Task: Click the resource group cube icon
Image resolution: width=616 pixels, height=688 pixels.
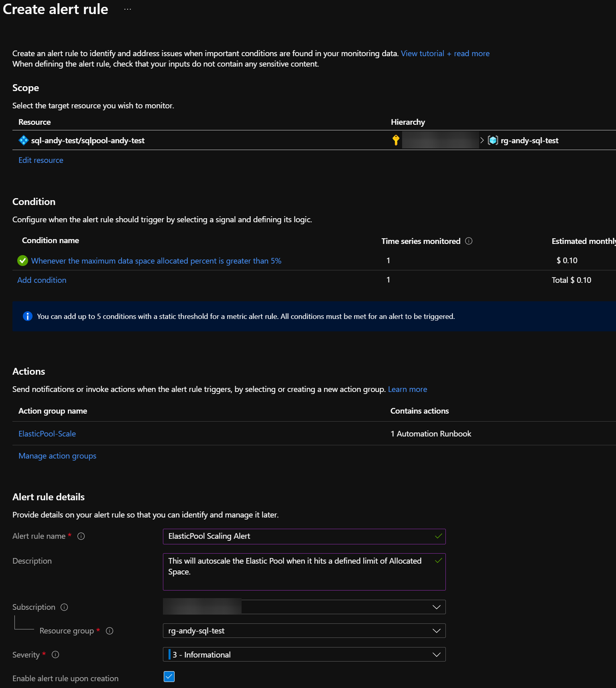Action: (493, 140)
